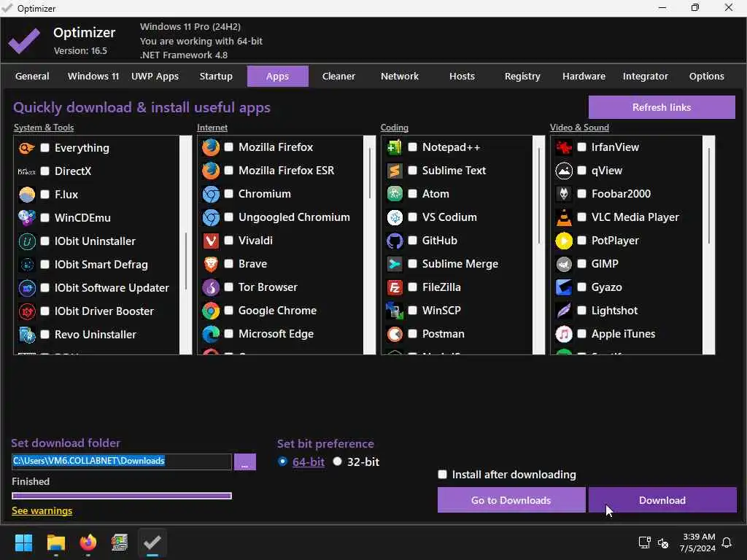
Task: Click the FileZilla icon
Action: point(395,287)
